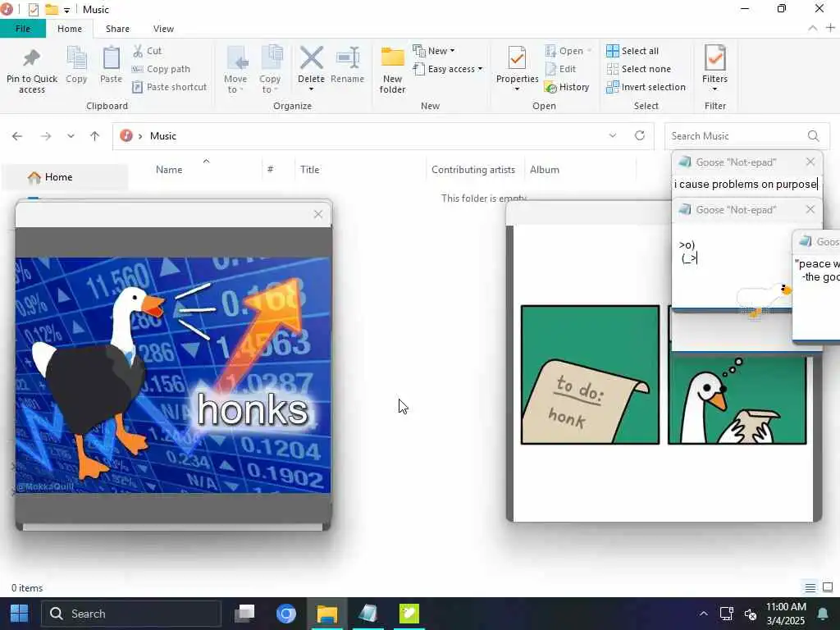This screenshot has width=840, height=630.
Task: Click the Open ribbon item
Action: pos(568,51)
